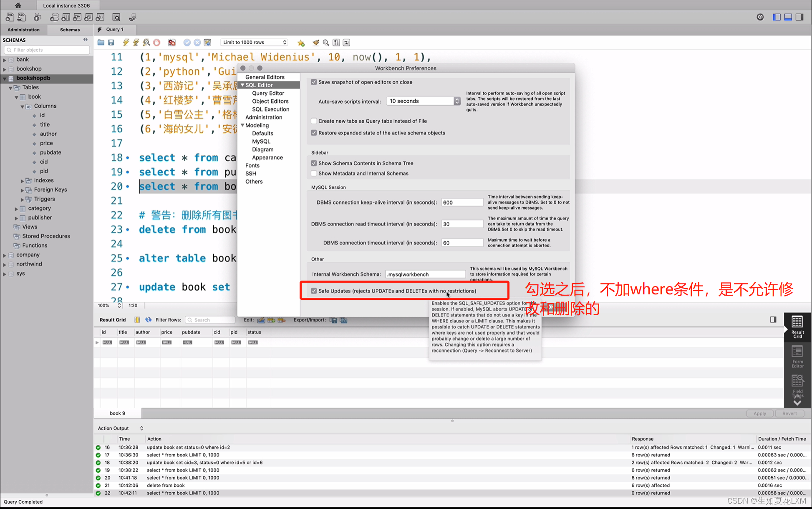Select the Local instance 3306 tab
The height and width of the screenshot is (509, 812).
[x=66, y=5]
